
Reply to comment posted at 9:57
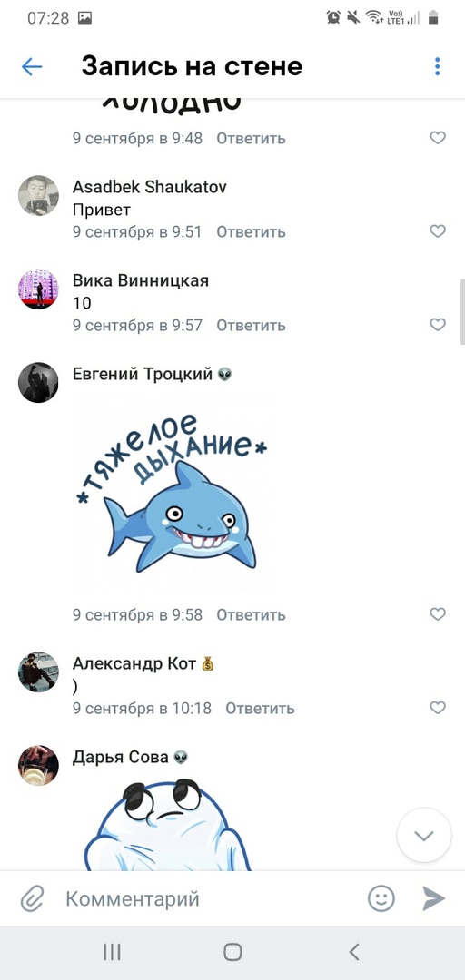[251, 325]
